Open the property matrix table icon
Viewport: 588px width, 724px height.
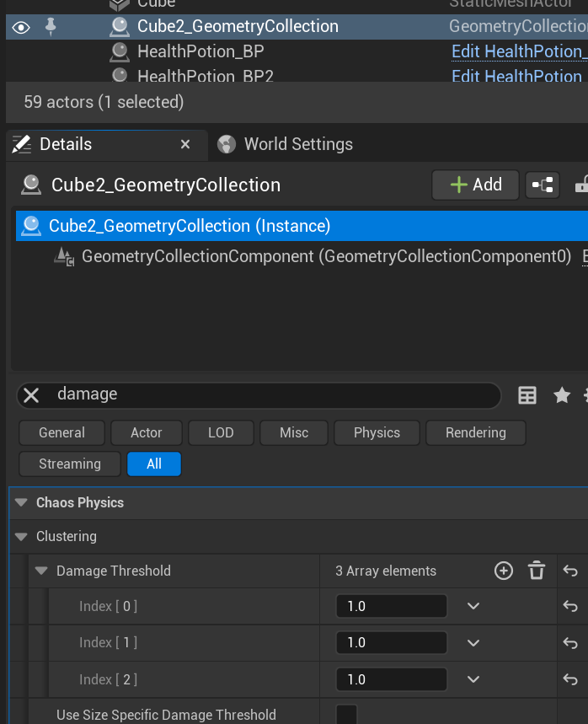point(527,394)
